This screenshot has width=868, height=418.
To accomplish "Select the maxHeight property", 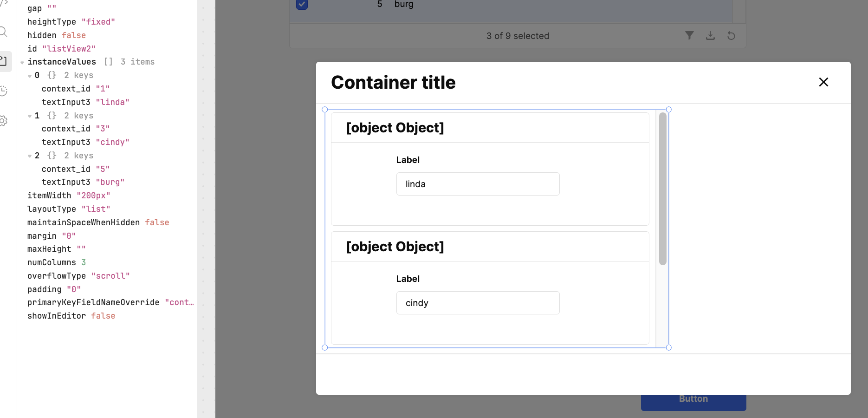I will (57, 249).
